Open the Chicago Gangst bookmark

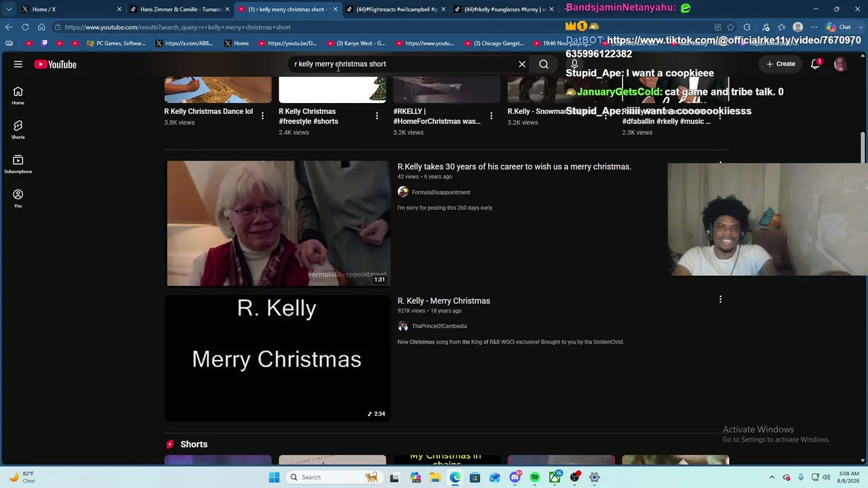(x=494, y=43)
